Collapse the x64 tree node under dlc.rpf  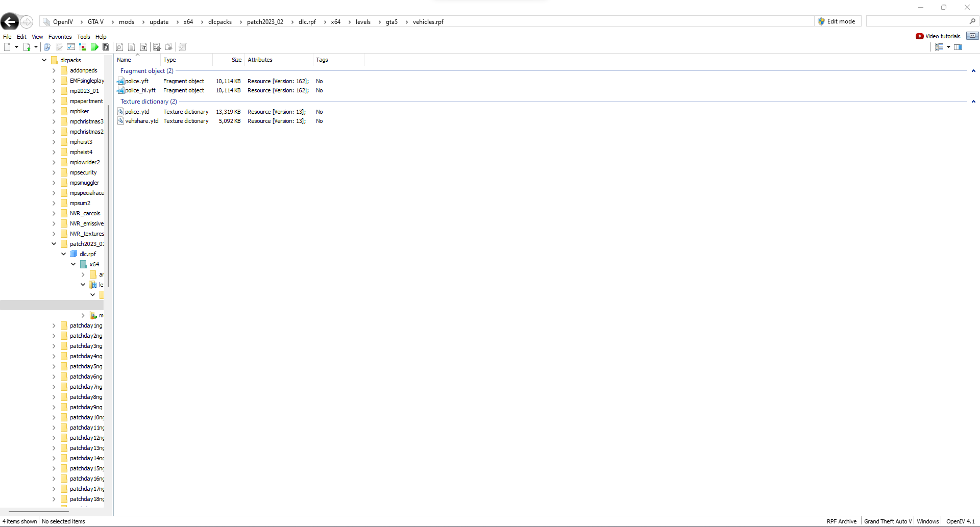73,264
